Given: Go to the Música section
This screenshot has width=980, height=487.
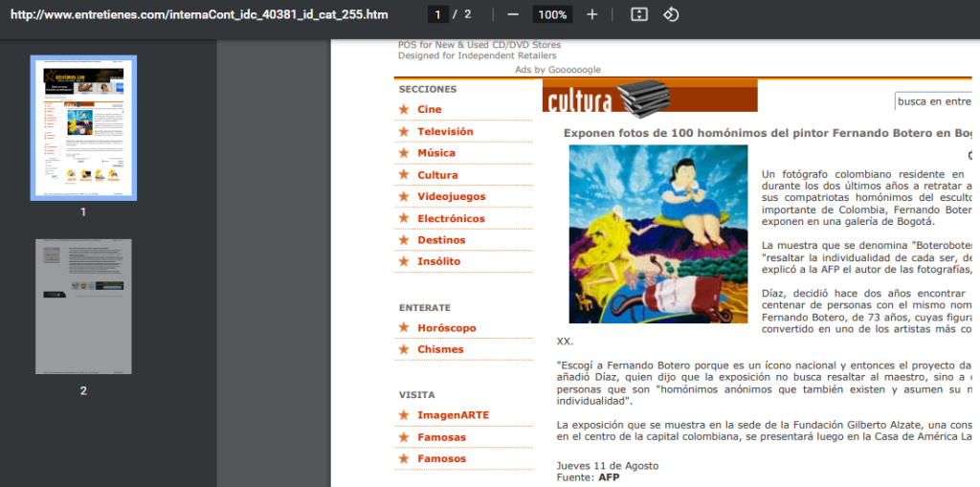Looking at the screenshot, I should tap(436, 153).
